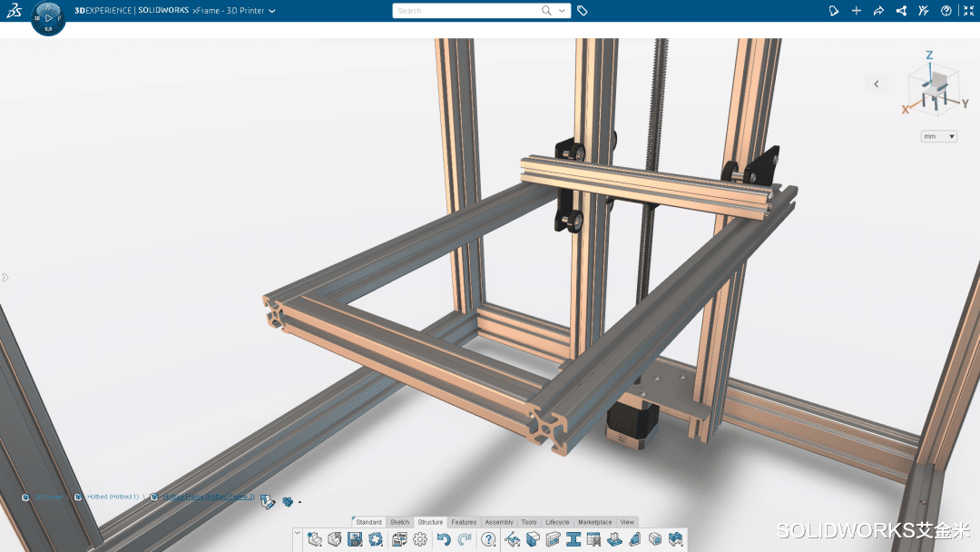Select the Features tab
Image resolution: width=980 pixels, height=552 pixels.
[x=464, y=522]
